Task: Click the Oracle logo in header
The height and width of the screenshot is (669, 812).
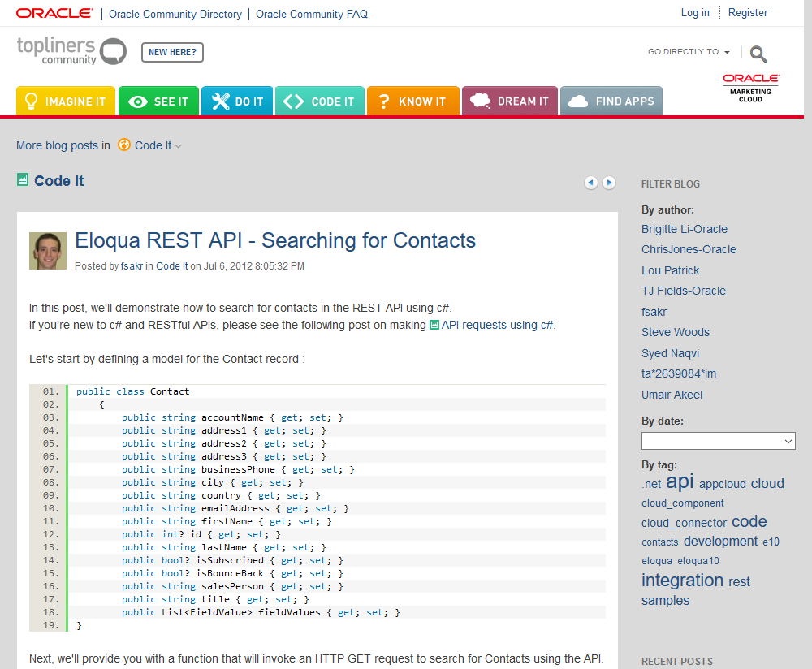Action: coord(54,14)
